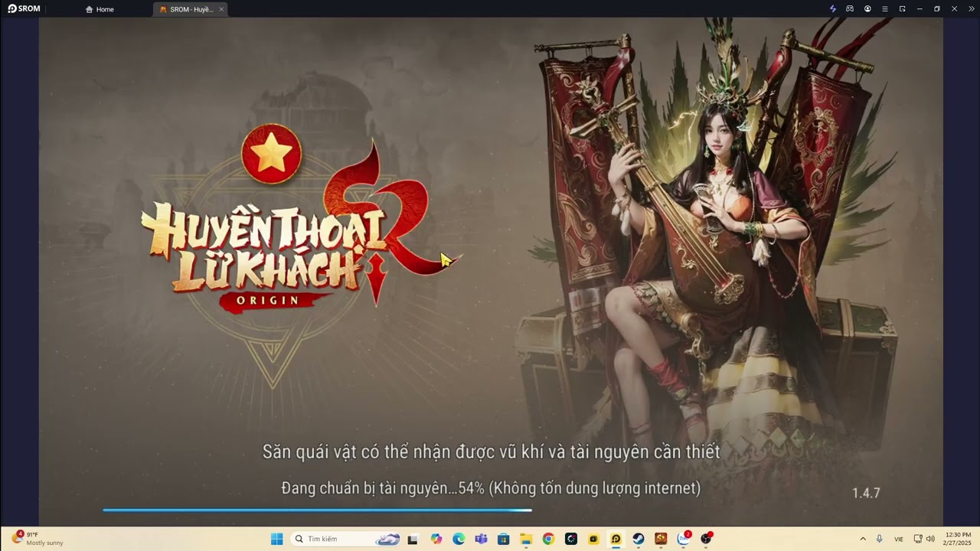
Task: Show hidden system tray icons
Action: (863, 539)
